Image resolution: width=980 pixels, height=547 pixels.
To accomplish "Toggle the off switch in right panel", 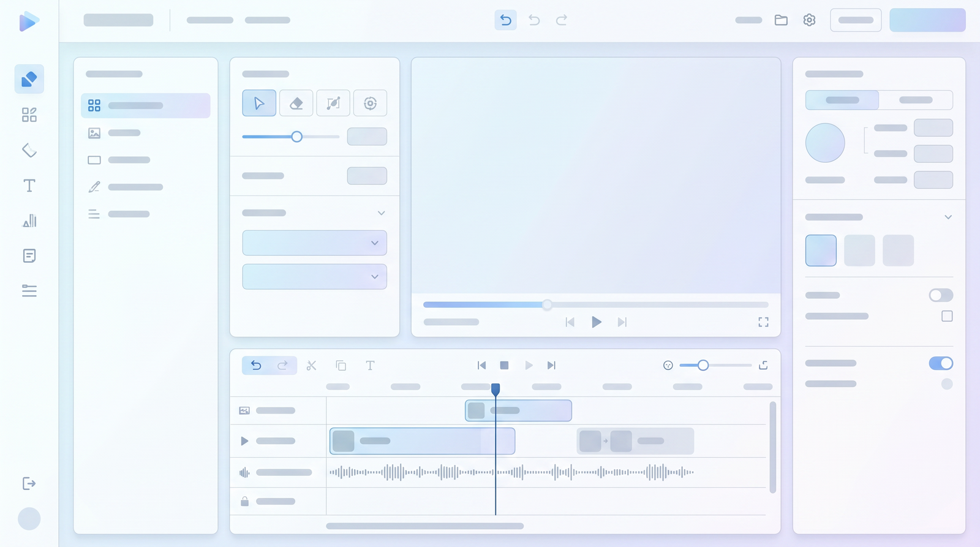I will [x=941, y=295].
